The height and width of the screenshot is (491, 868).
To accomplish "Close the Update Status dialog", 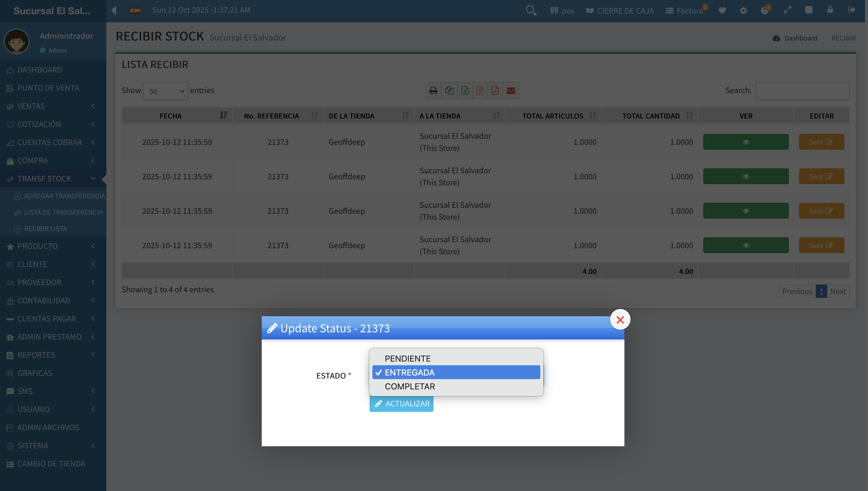I will point(620,319).
